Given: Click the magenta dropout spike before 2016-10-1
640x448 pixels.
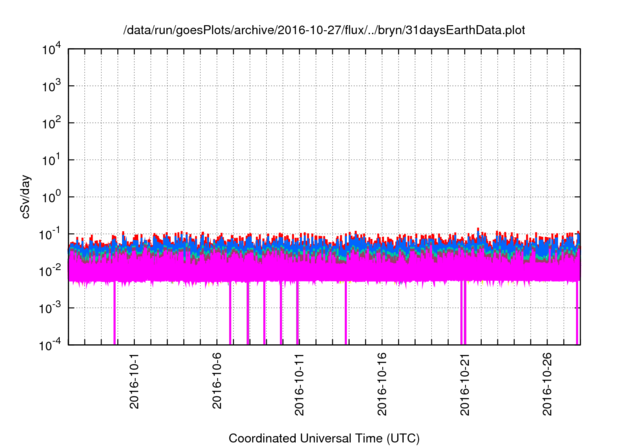Looking at the screenshot, I should 114,315.
